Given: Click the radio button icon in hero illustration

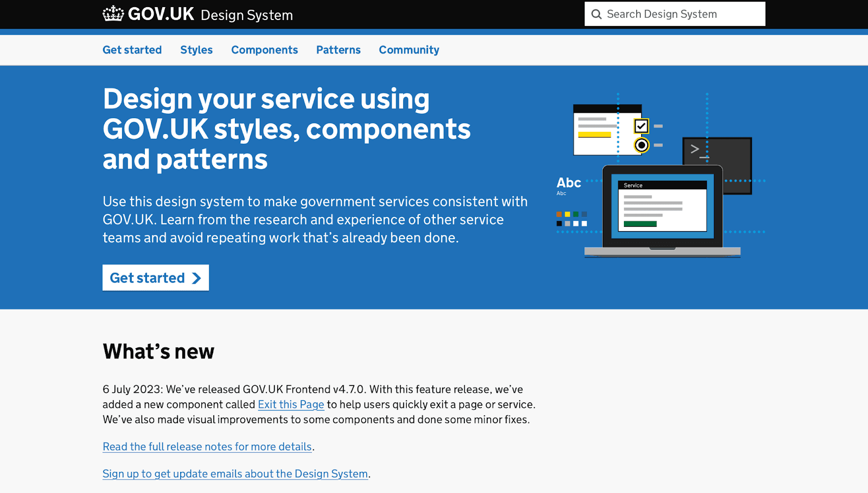Looking at the screenshot, I should point(642,145).
